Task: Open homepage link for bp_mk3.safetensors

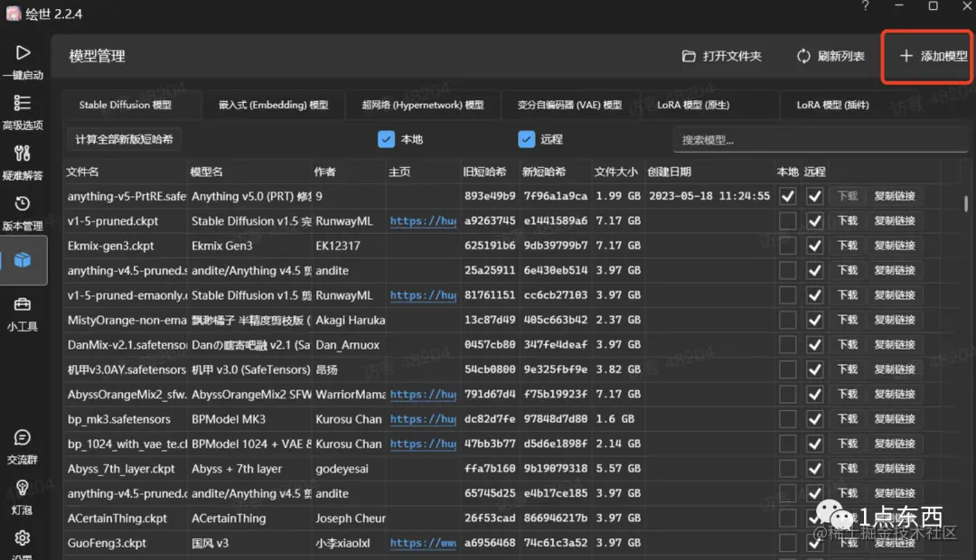Action: pyautogui.click(x=423, y=419)
